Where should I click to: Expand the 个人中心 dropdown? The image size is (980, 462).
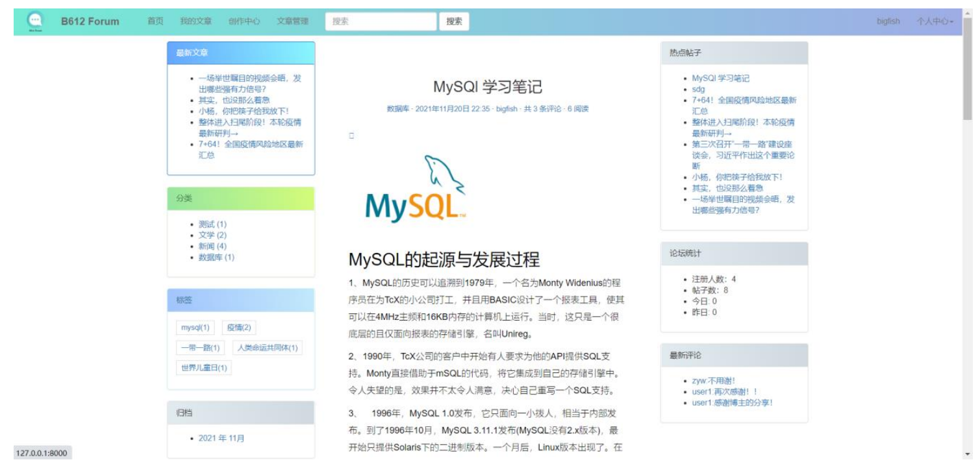pyautogui.click(x=935, y=21)
